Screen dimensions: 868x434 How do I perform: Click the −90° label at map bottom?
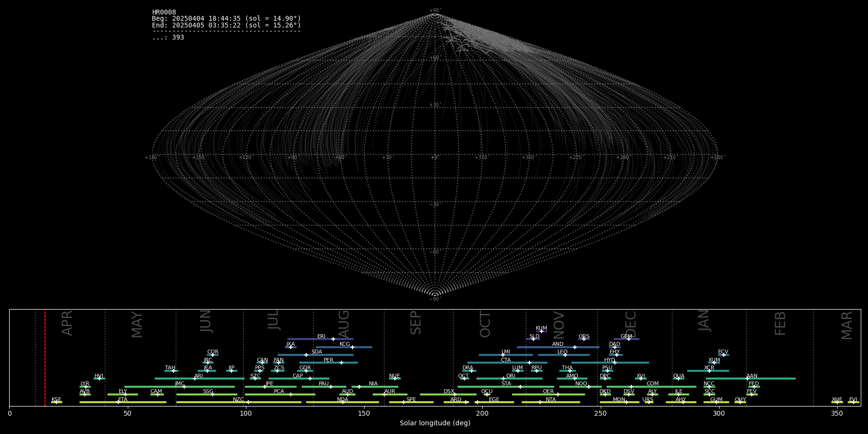pyautogui.click(x=434, y=299)
